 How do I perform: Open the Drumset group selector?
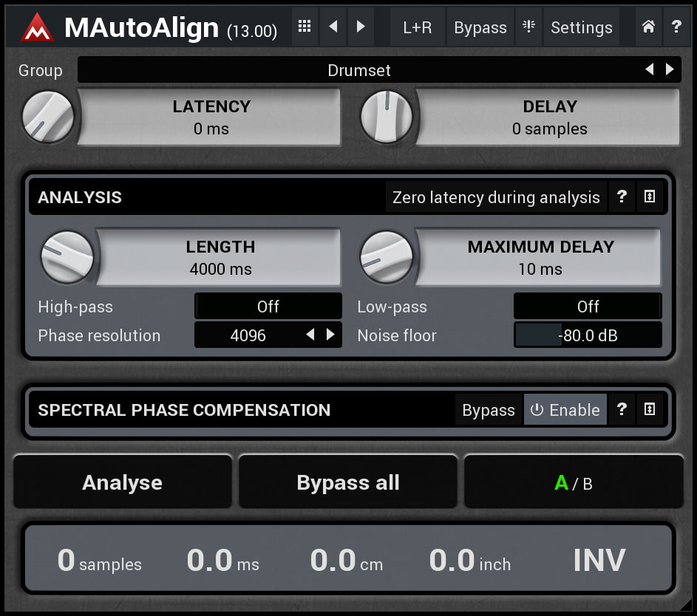point(359,70)
